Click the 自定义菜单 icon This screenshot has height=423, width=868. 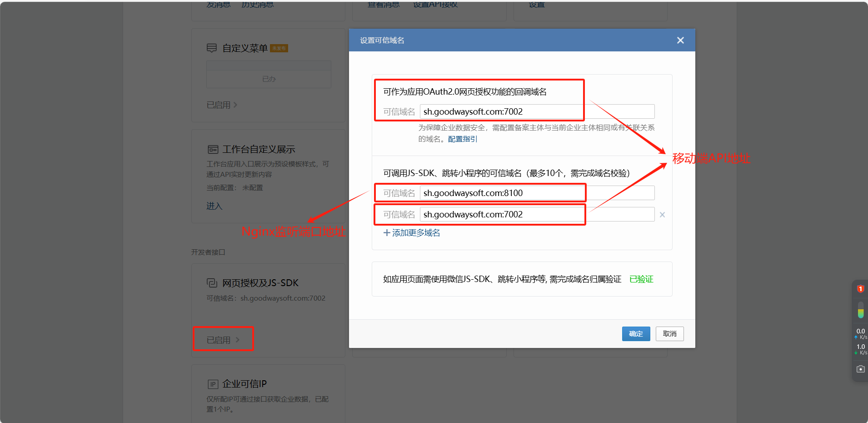click(x=212, y=48)
